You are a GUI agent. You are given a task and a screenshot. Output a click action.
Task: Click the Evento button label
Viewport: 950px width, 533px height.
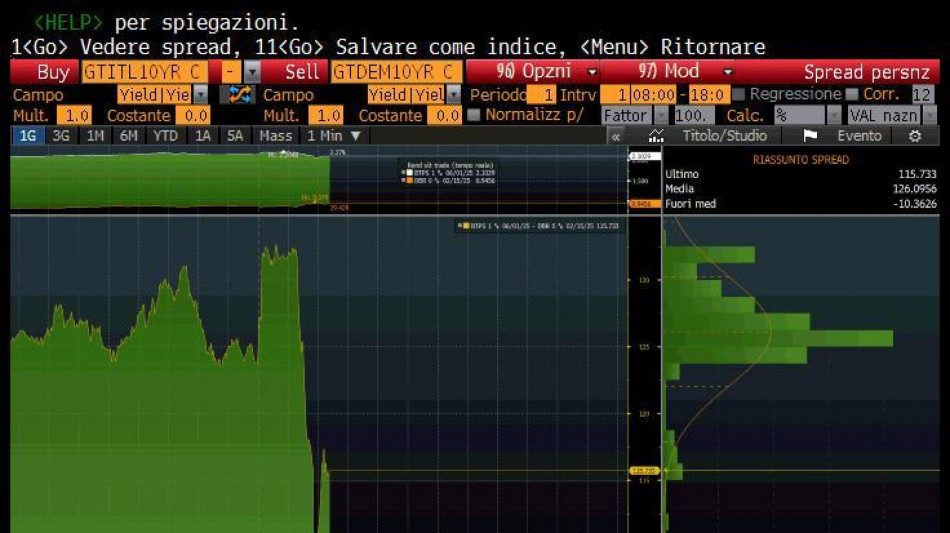pos(859,136)
